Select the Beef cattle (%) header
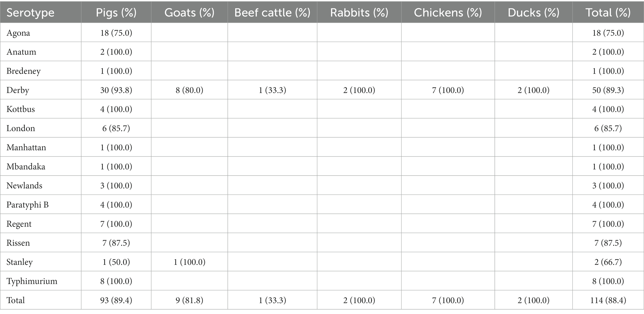The width and height of the screenshot is (644, 314). (x=272, y=12)
